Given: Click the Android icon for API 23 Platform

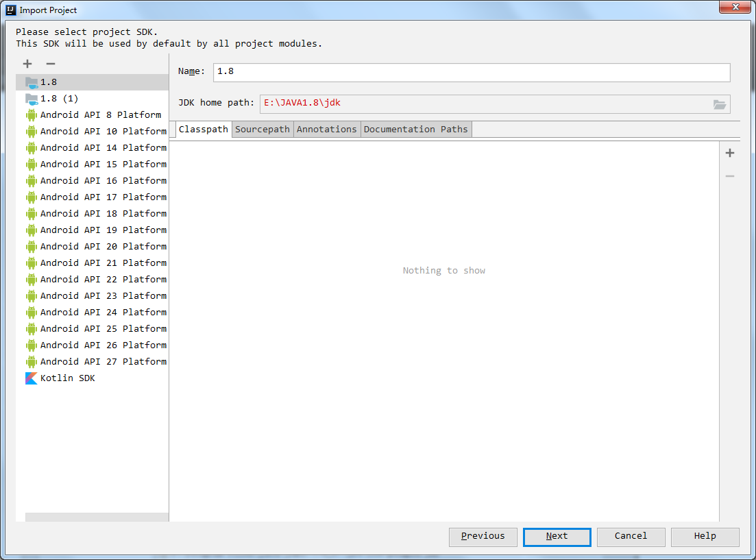Looking at the screenshot, I should 32,295.
